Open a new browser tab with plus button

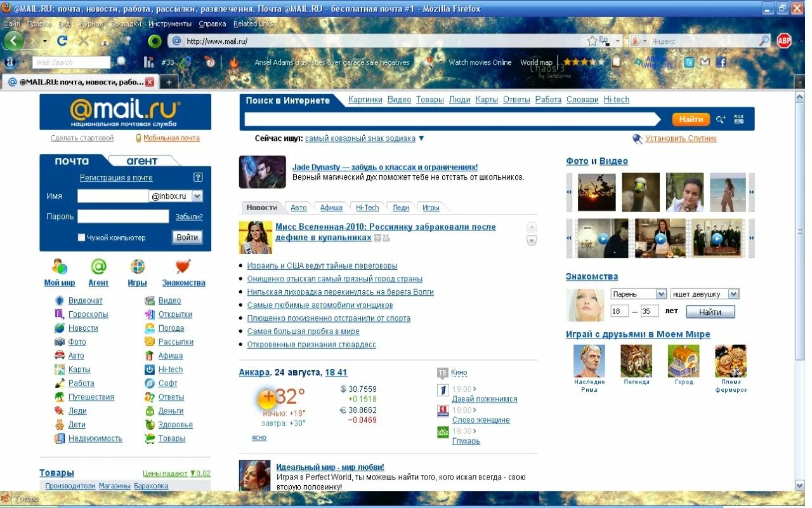coord(169,83)
